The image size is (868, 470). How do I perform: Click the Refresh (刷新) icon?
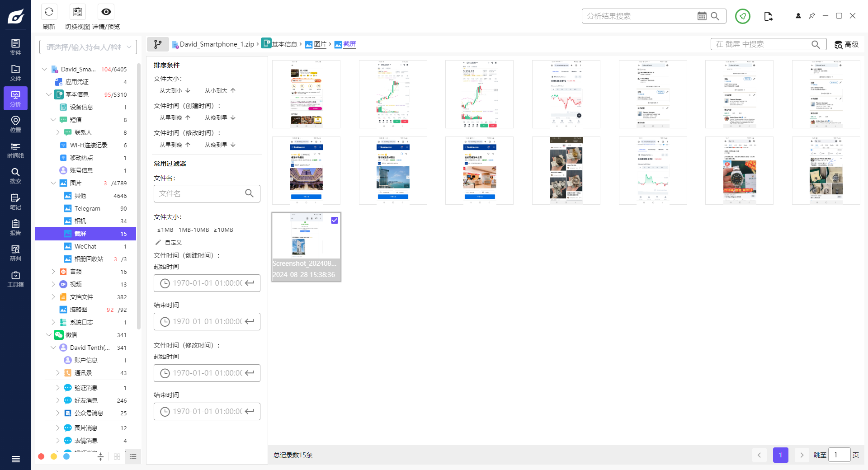tap(49, 12)
